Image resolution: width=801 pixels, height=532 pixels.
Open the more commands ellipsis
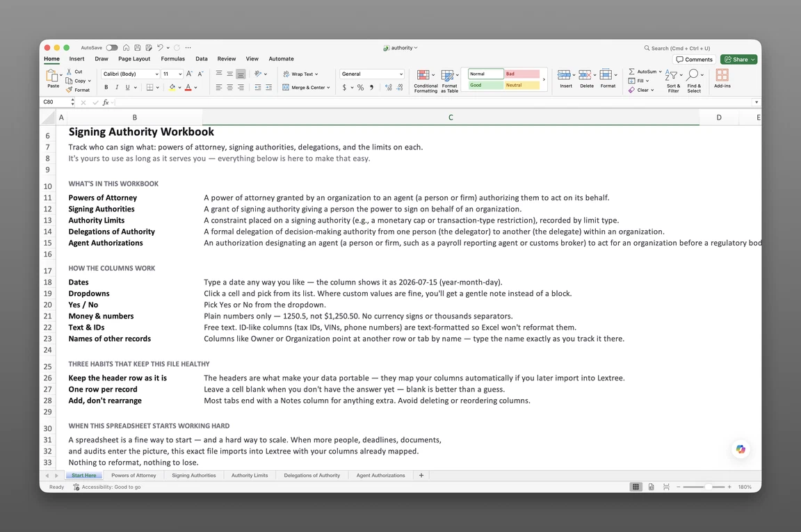188,47
